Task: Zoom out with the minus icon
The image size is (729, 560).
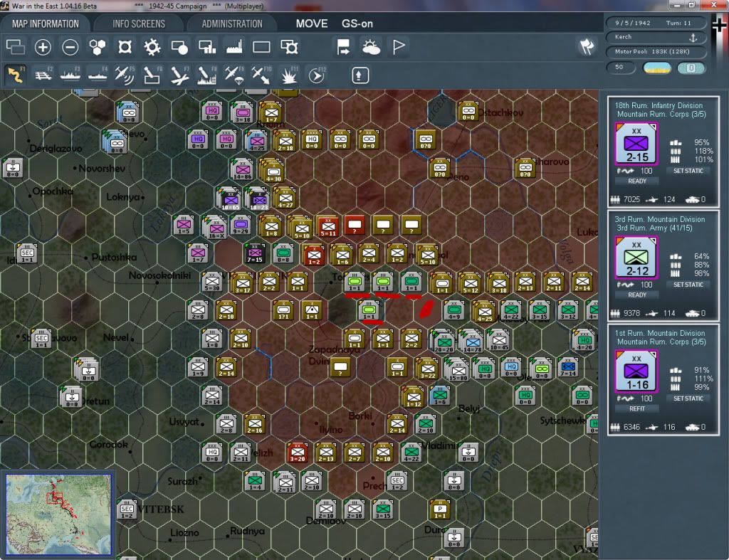Action: coord(70,47)
